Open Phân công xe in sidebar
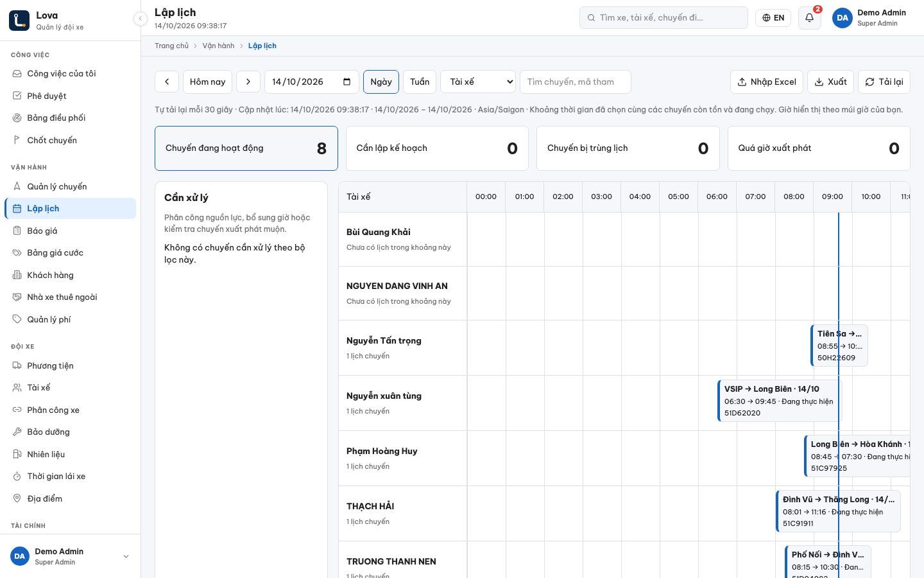The width and height of the screenshot is (924, 578). [71, 410]
